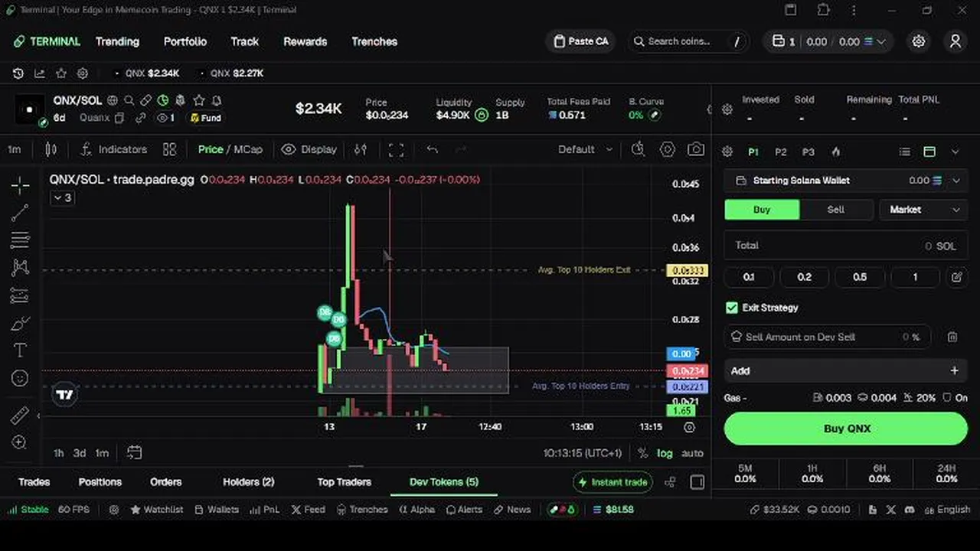The height and width of the screenshot is (551, 980).
Task: Add a new exit strategy rule
Action: (846, 370)
